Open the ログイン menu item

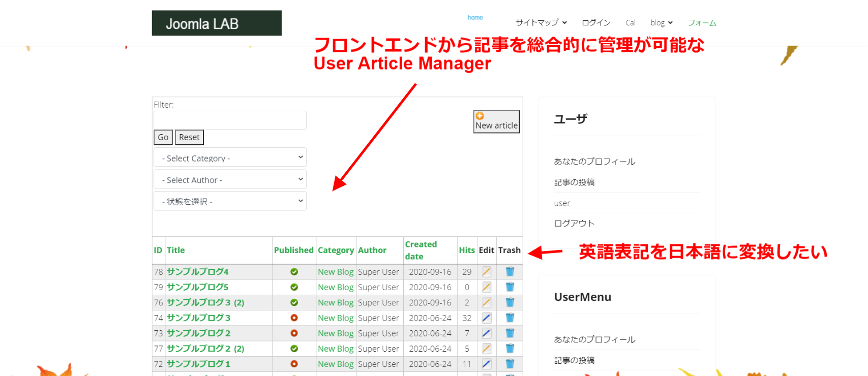tap(596, 22)
